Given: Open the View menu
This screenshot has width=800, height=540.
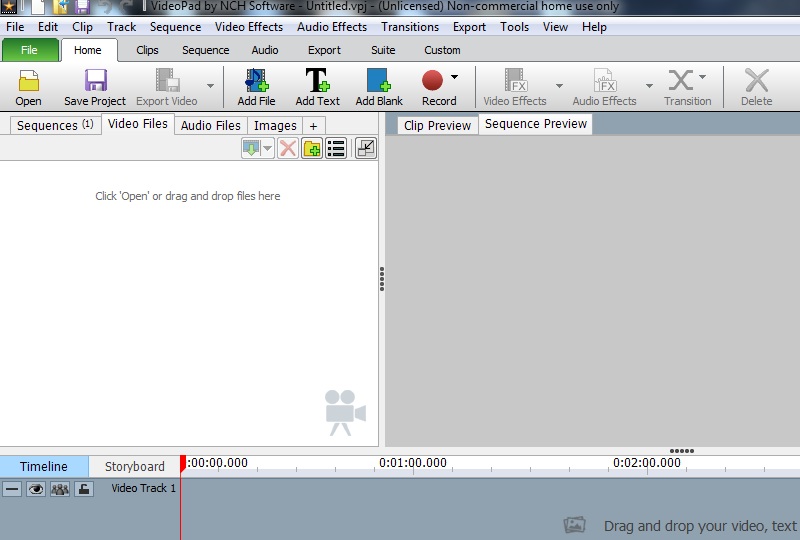Looking at the screenshot, I should coord(555,27).
